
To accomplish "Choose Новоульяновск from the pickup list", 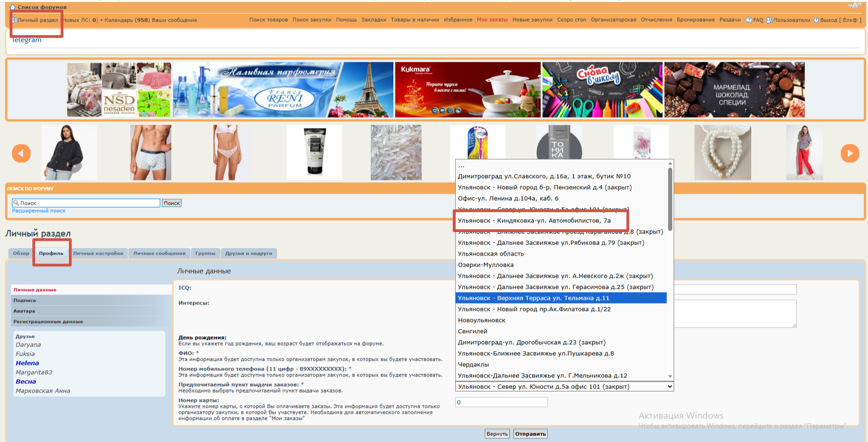I will 482,320.
